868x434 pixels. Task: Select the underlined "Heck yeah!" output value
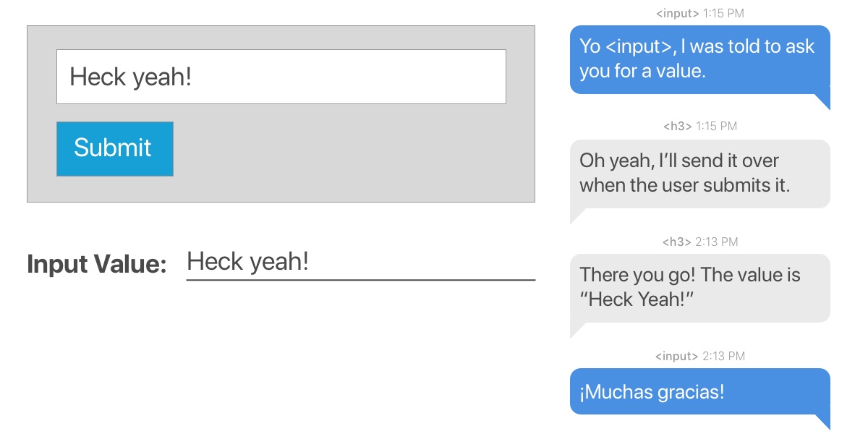247,261
